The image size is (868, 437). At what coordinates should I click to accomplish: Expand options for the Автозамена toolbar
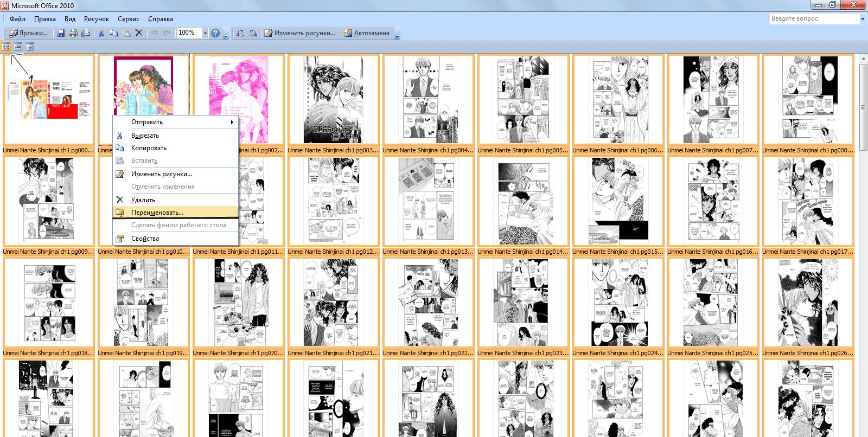[x=397, y=34]
